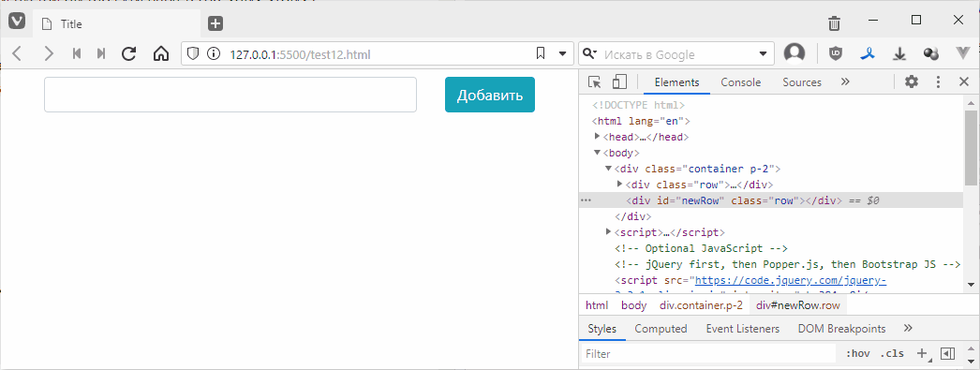Add a new style rule

[922, 354]
